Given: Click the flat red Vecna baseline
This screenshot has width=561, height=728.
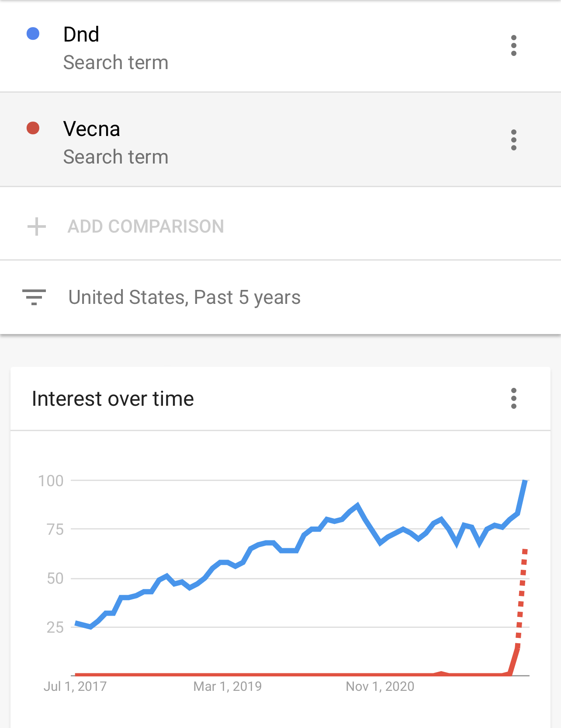Looking at the screenshot, I should (x=253, y=675).
